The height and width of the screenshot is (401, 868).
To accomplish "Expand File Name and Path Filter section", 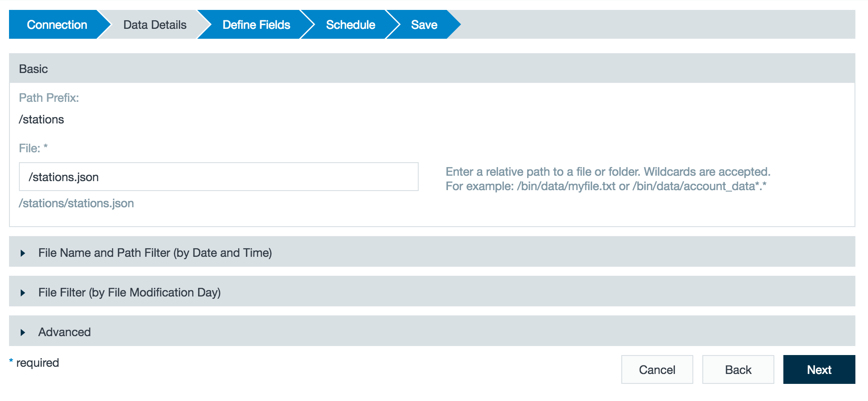I will tap(432, 252).
